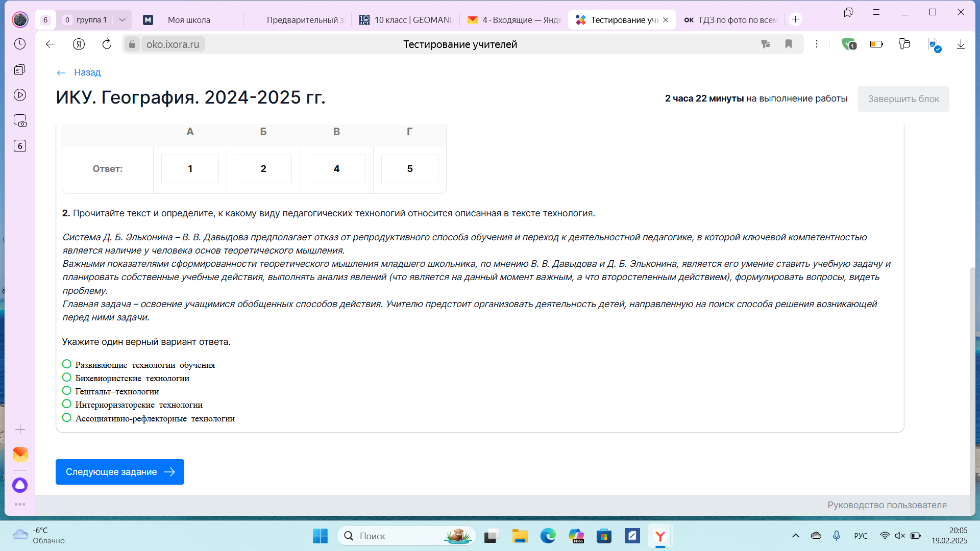Screen dimensions: 980x551
Task: Click the Следующее задание button
Action: 120,472
